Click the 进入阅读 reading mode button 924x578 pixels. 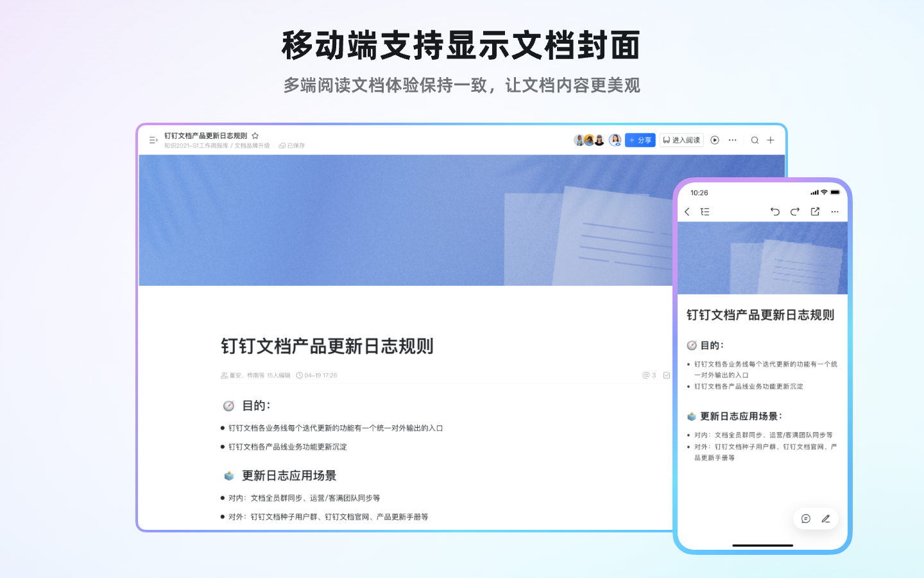click(x=681, y=140)
